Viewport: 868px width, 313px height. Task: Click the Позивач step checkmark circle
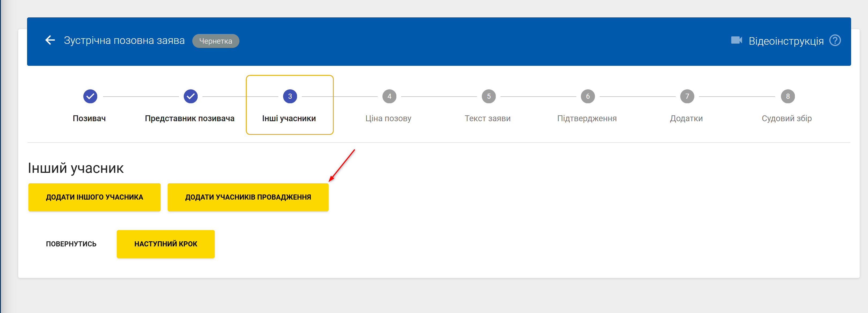(x=90, y=97)
